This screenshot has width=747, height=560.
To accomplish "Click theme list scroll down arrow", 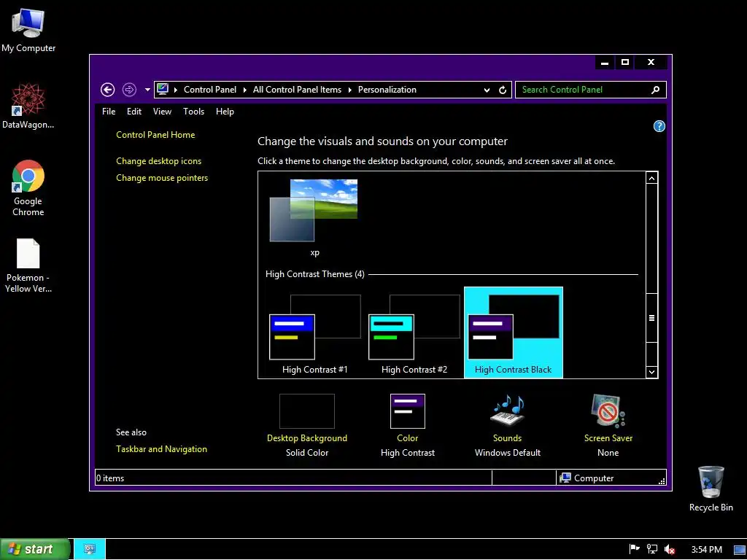I will [651, 372].
